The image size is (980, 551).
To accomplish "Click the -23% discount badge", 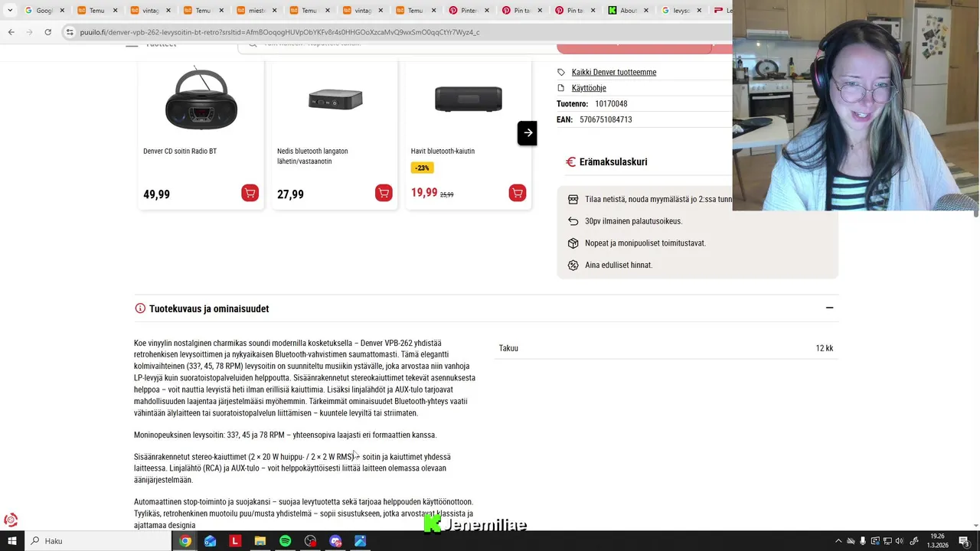I will pyautogui.click(x=422, y=168).
